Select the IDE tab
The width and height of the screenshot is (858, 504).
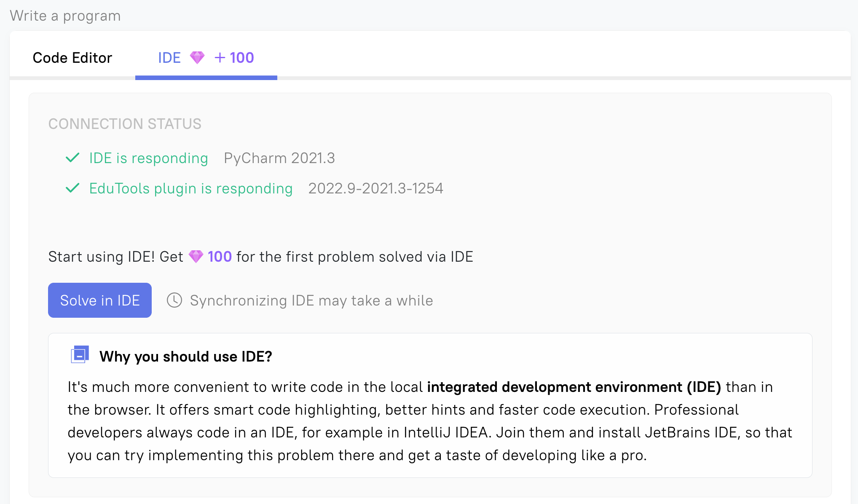coord(169,58)
